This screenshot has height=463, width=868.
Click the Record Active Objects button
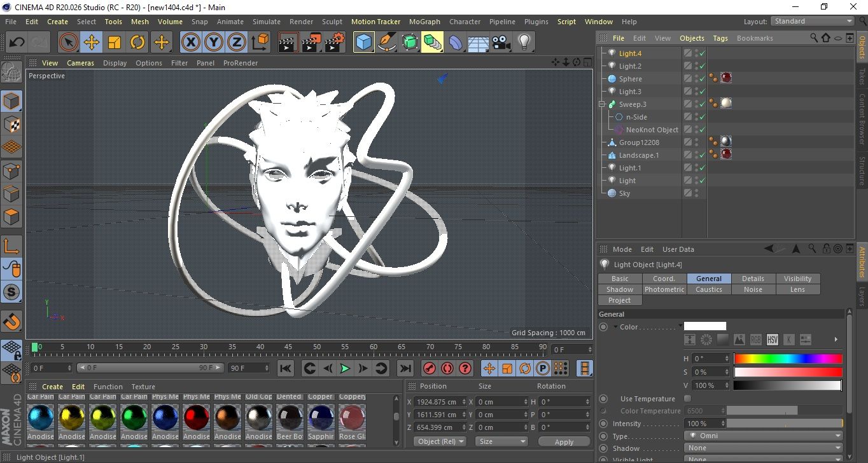click(x=429, y=368)
